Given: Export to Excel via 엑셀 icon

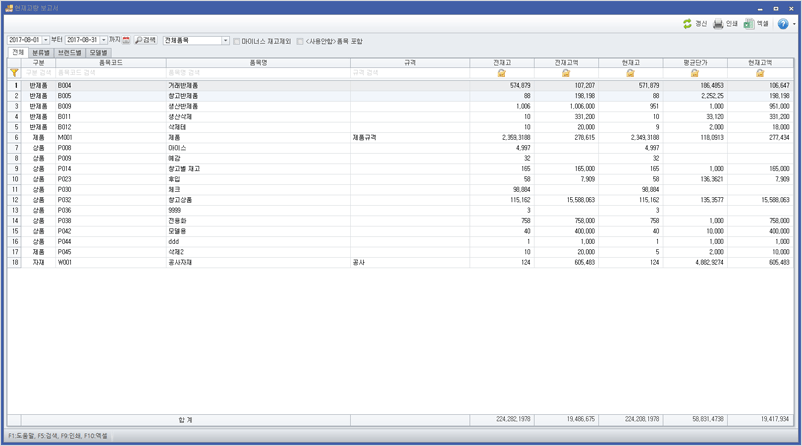Looking at the screenshot, I should point(749,24).
